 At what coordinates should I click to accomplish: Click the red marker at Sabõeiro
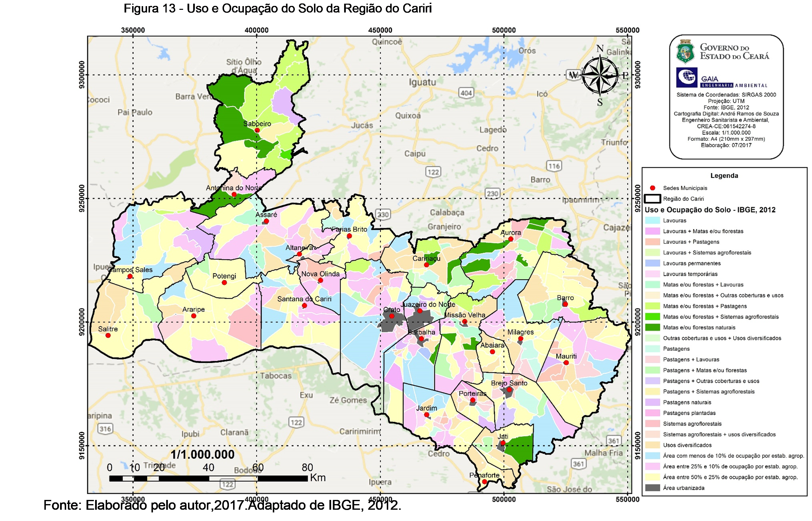(257, 130)
